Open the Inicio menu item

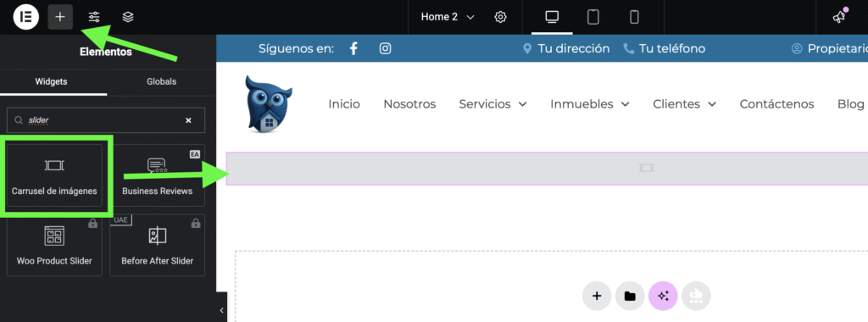[x=344, y=104]
